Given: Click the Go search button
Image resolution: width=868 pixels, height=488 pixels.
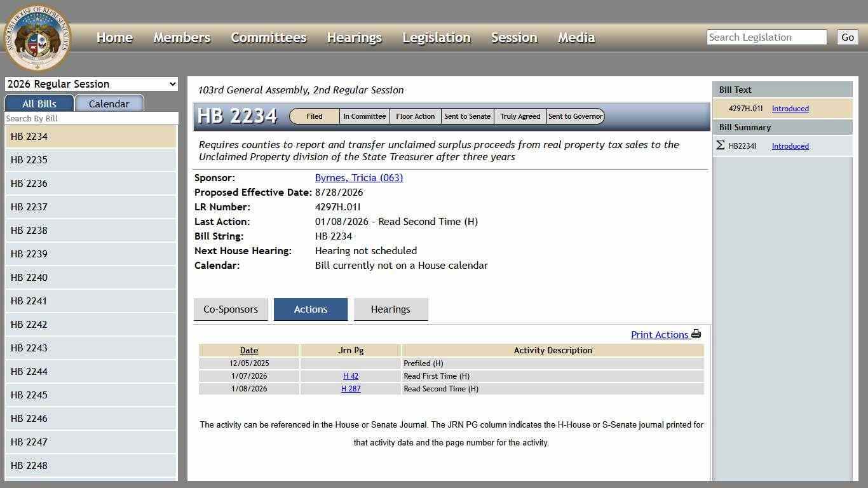Looking at the screenshot, I should click(847, 37).
